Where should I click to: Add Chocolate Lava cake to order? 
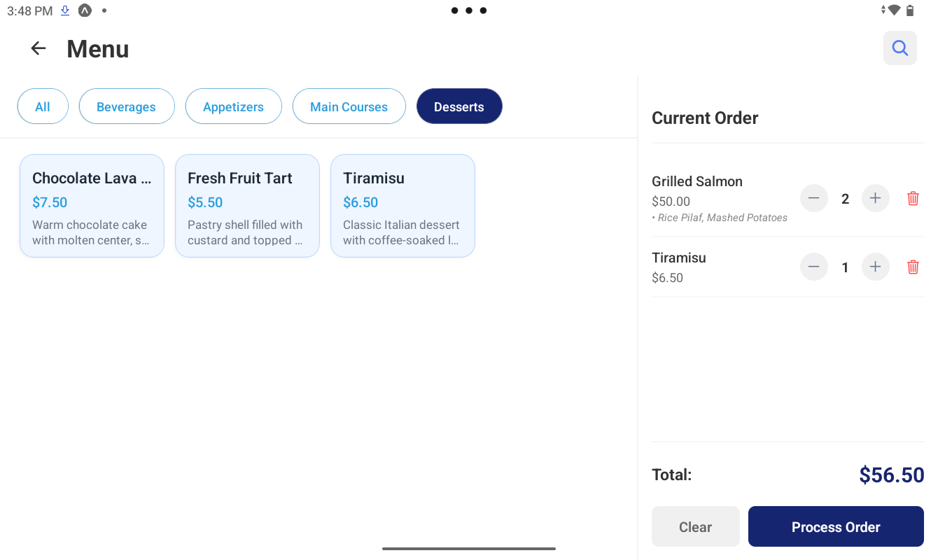click(92, 206)
